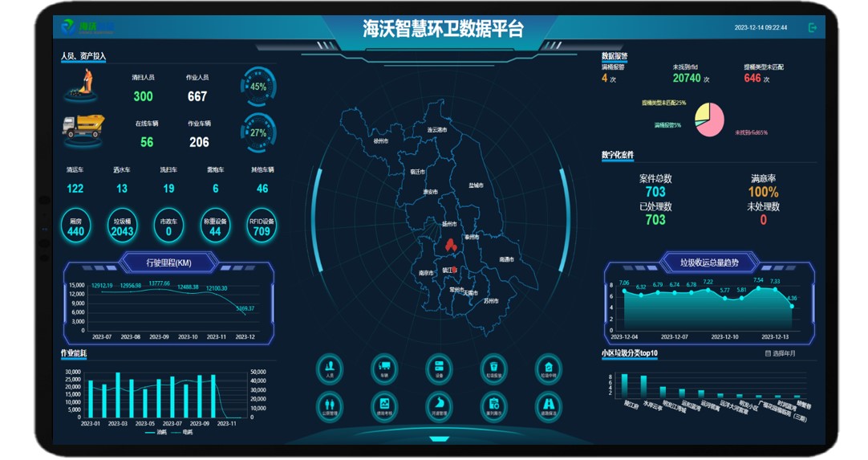
Task: Expand the bottom panel triangle handle
Action: (x=440, y=439)
